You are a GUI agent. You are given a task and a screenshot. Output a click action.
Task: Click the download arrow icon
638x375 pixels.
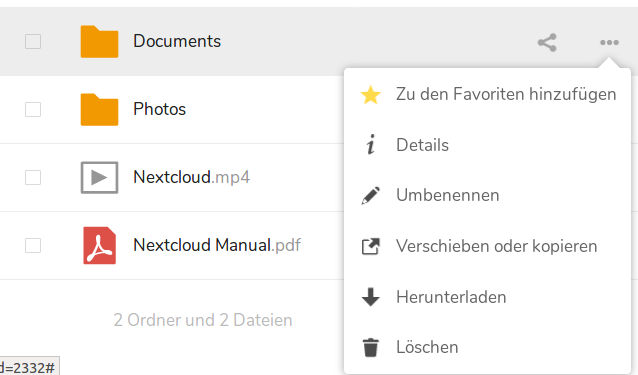370,297
